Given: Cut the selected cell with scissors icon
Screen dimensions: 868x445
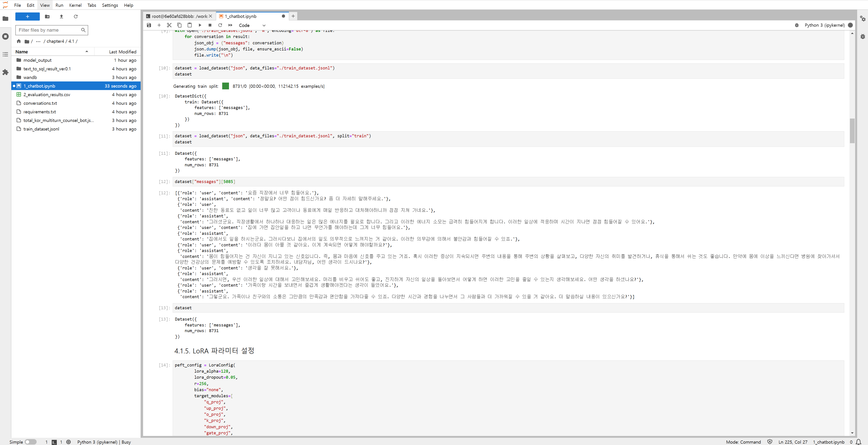Looking at the screenshot, I should tap(169, 25).
